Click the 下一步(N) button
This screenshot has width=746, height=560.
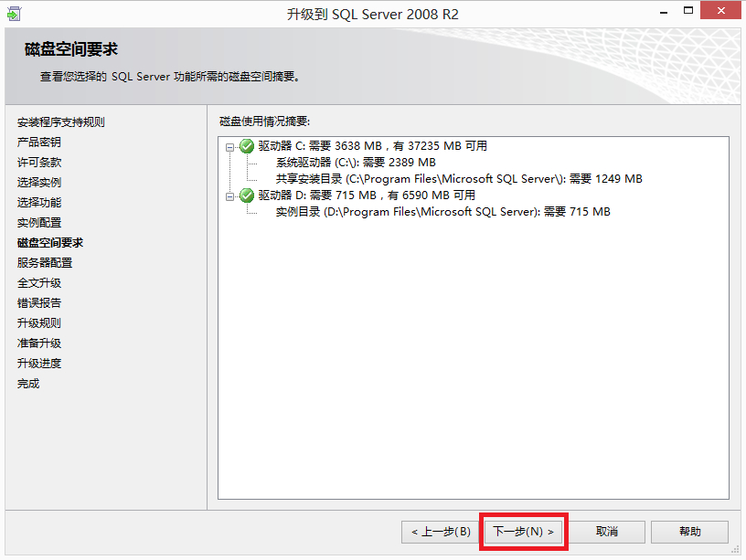click(523, 532)
